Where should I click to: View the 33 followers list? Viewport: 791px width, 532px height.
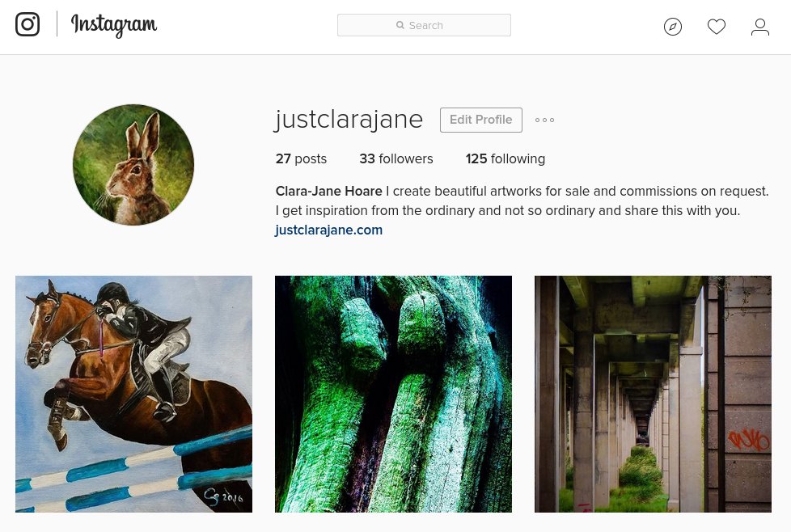[396, 158]
